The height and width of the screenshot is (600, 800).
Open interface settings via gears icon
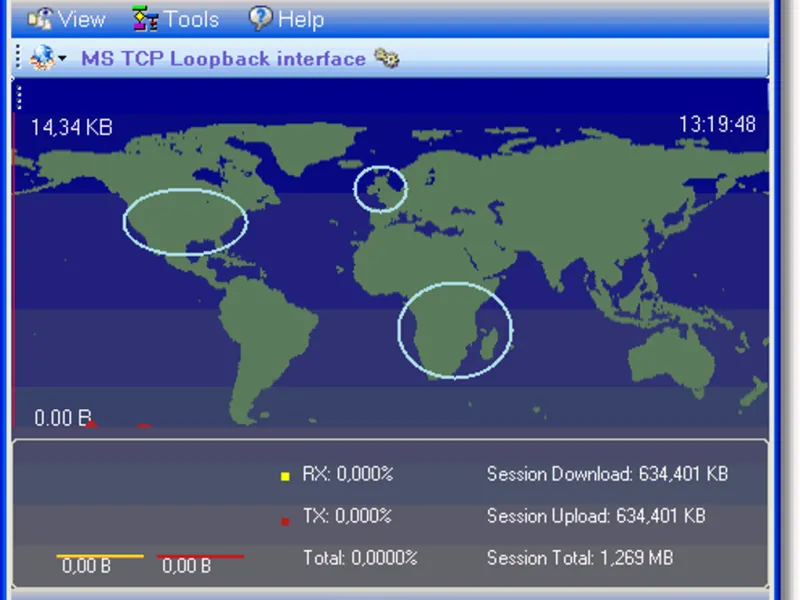(386, 58)
